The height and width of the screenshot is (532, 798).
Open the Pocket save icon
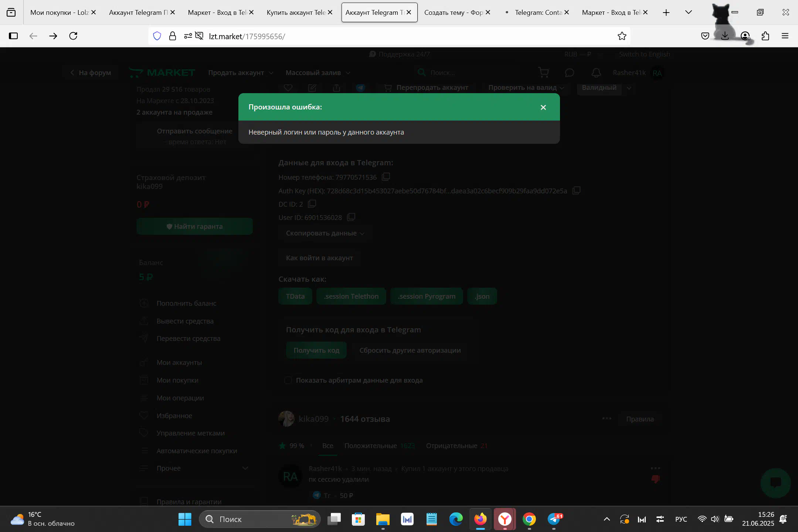705,36
